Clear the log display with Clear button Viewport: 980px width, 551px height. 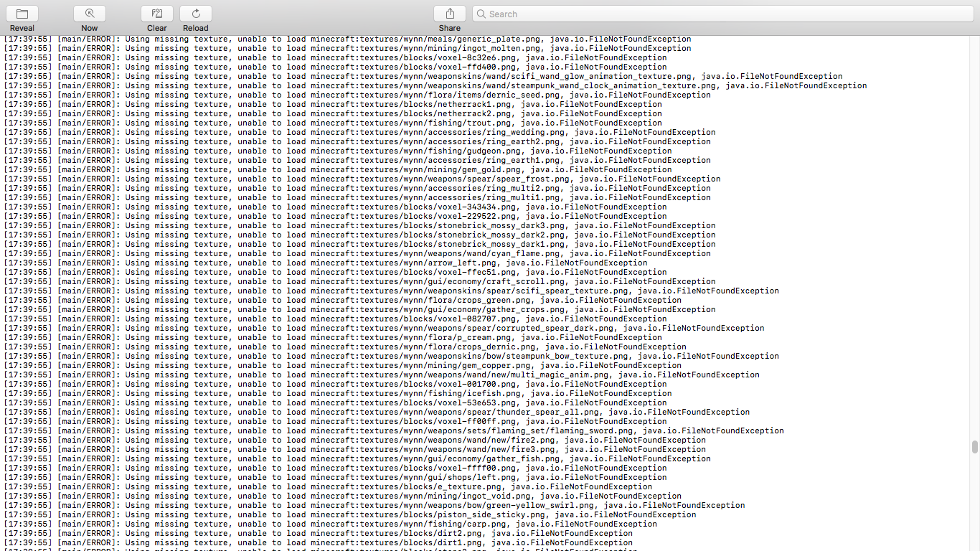157,14
